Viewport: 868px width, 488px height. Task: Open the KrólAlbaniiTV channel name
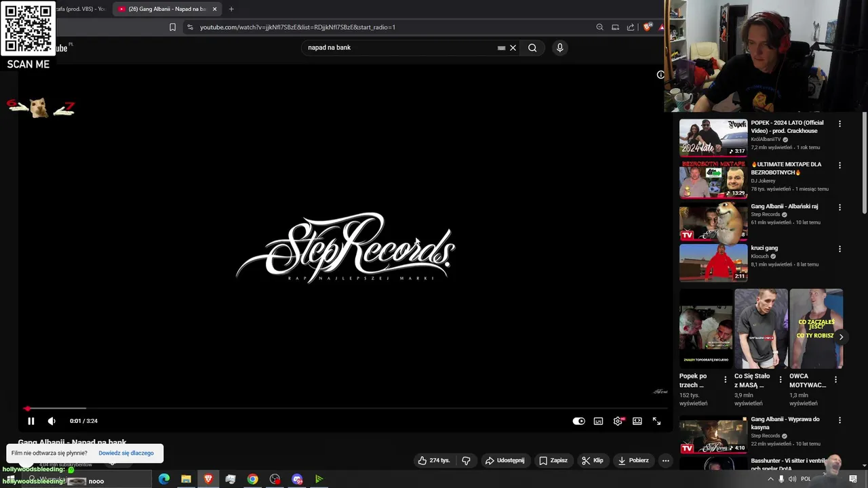(x=766, y=139)
